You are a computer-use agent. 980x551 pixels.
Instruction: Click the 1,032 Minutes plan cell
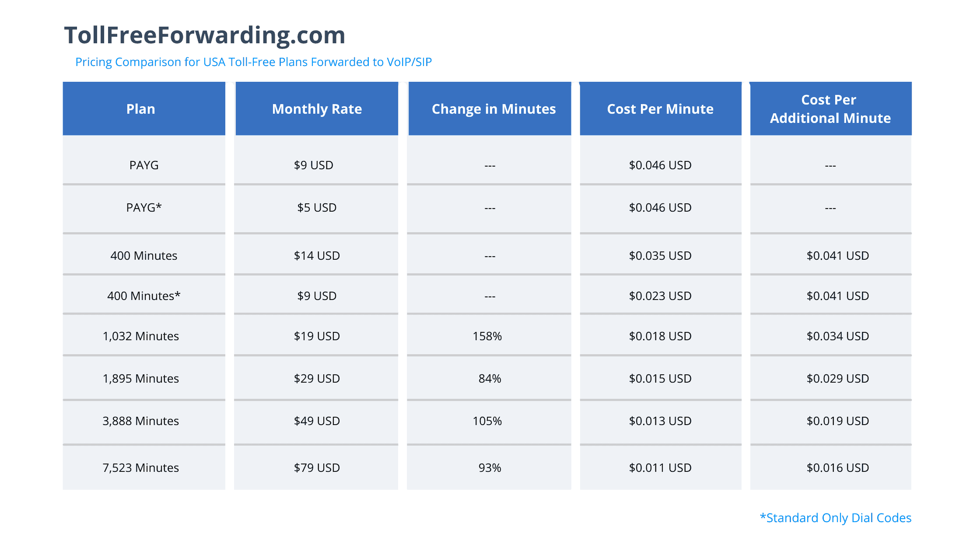pos(141,336)
